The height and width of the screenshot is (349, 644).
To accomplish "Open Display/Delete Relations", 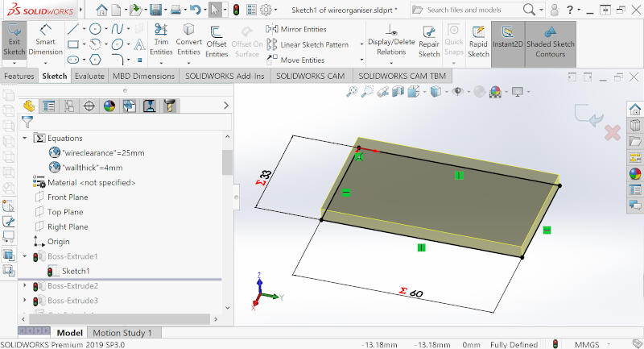I will tap(391, 40).
